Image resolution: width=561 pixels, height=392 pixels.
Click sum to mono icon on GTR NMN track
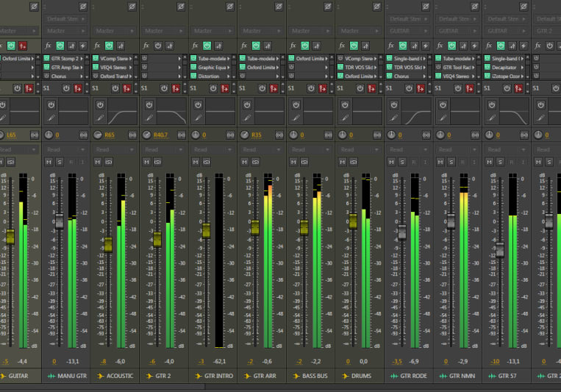click(x=475, y=135)
